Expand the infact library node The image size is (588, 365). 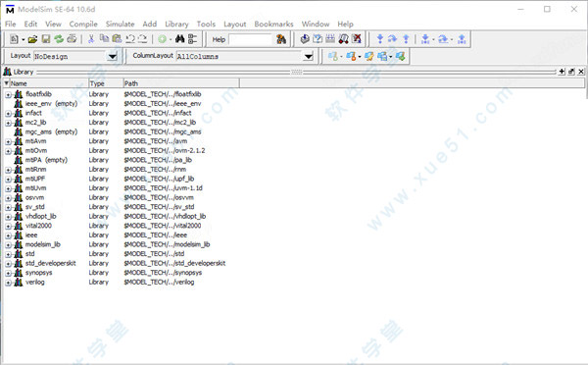point(8,114)
